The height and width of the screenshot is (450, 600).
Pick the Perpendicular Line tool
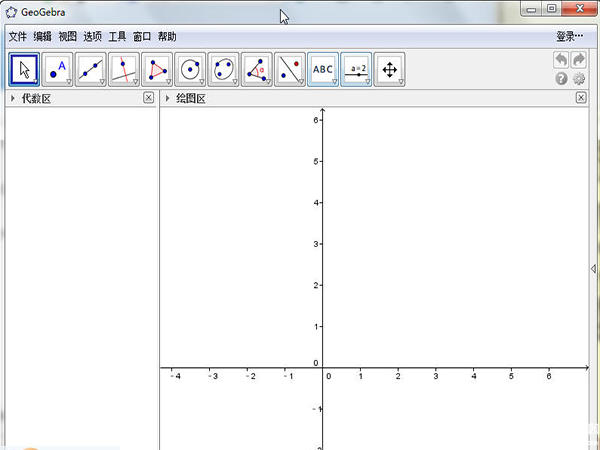(124, 69)
